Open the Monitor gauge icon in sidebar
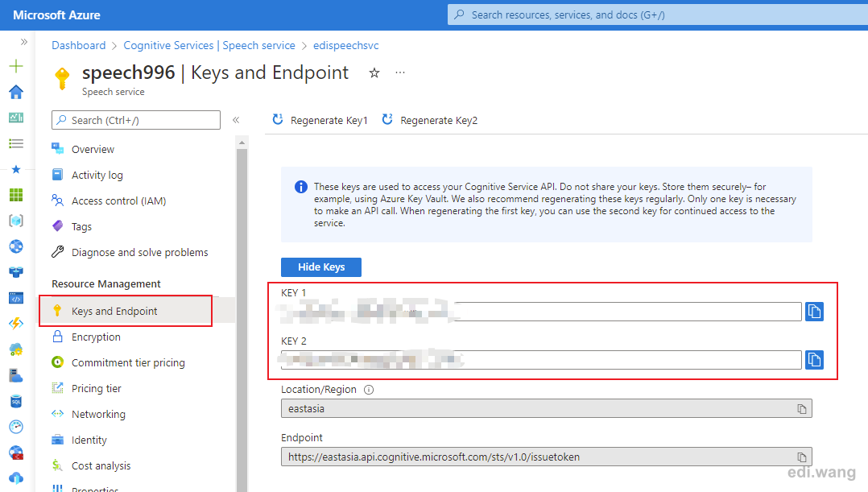The image size is (868, 492). 16,427
